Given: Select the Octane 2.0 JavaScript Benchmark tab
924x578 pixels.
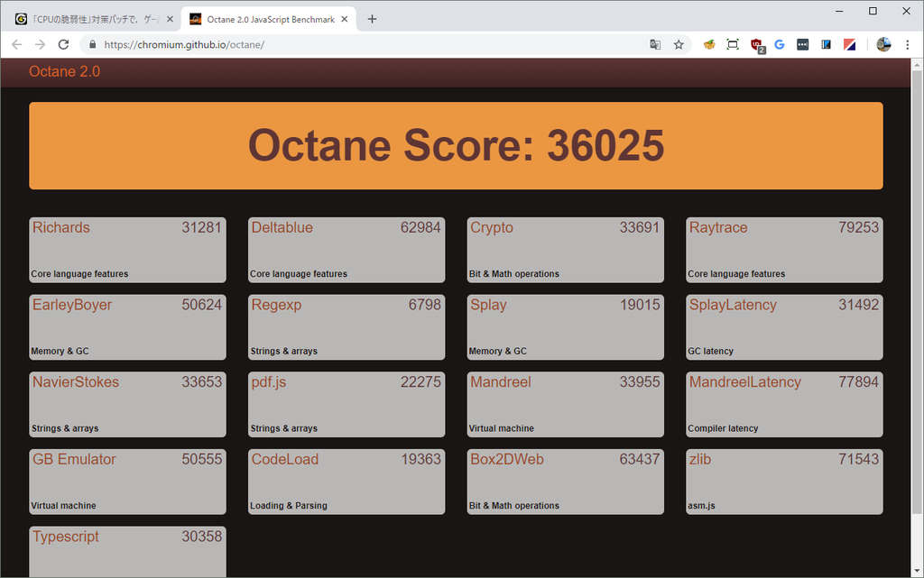Looking at the screenshot, I should coord(268,20).
